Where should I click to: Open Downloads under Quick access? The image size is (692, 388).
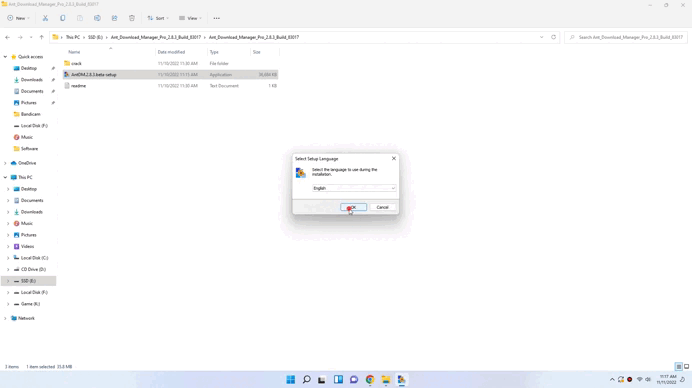[31, 79]
